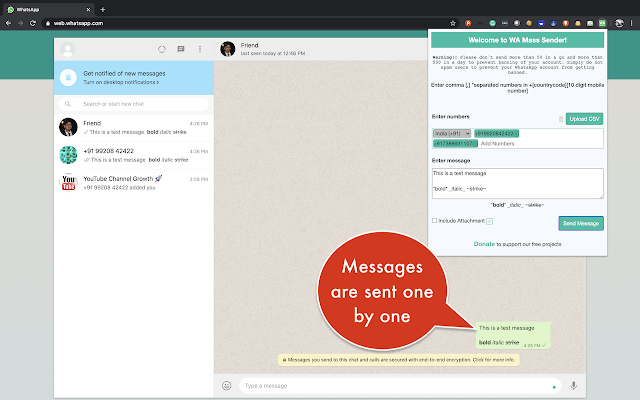Enable the Include Attachment checkbox
Screen dimensions: 640x400
pos(434,220)
